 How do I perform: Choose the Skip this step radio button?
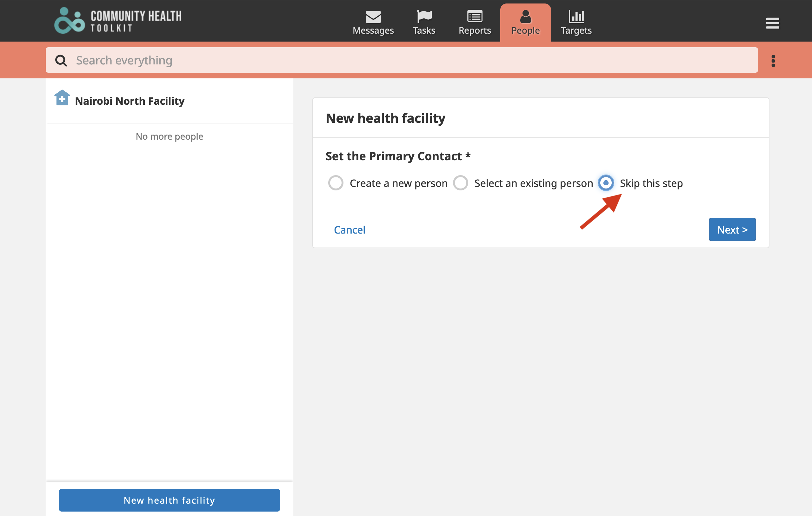pos(606,183)
